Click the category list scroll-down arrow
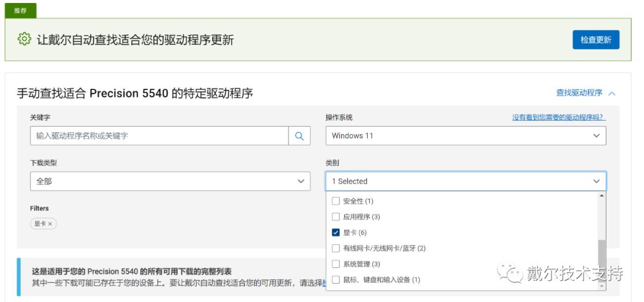This screenshot has width=644, height=302. click(602, 286)
